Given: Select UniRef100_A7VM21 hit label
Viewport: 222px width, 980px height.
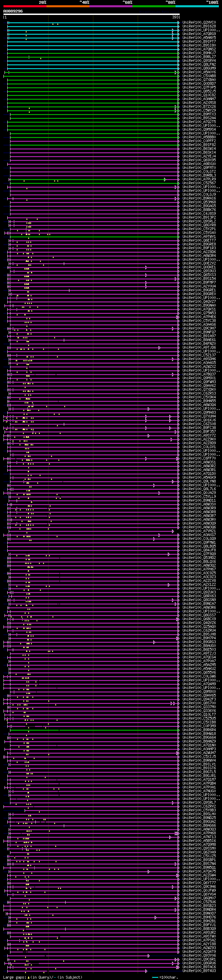Looking at the screenshot, I should click(199, 531).
